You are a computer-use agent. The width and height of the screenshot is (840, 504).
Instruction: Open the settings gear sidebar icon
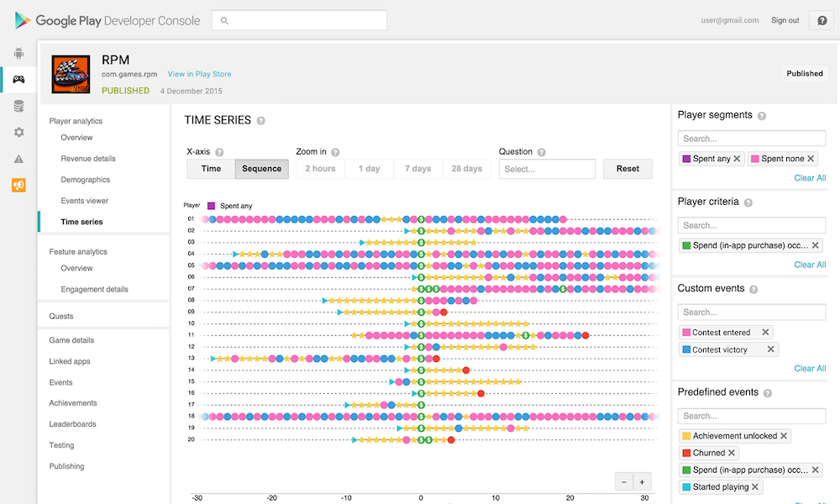18,132
